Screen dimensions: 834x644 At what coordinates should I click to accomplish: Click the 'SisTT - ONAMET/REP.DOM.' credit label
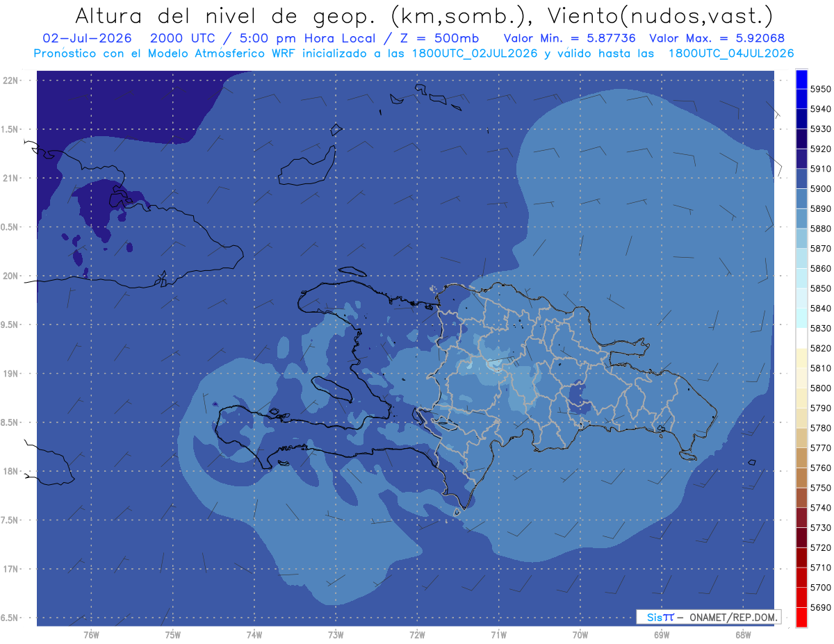click(708, 616)
